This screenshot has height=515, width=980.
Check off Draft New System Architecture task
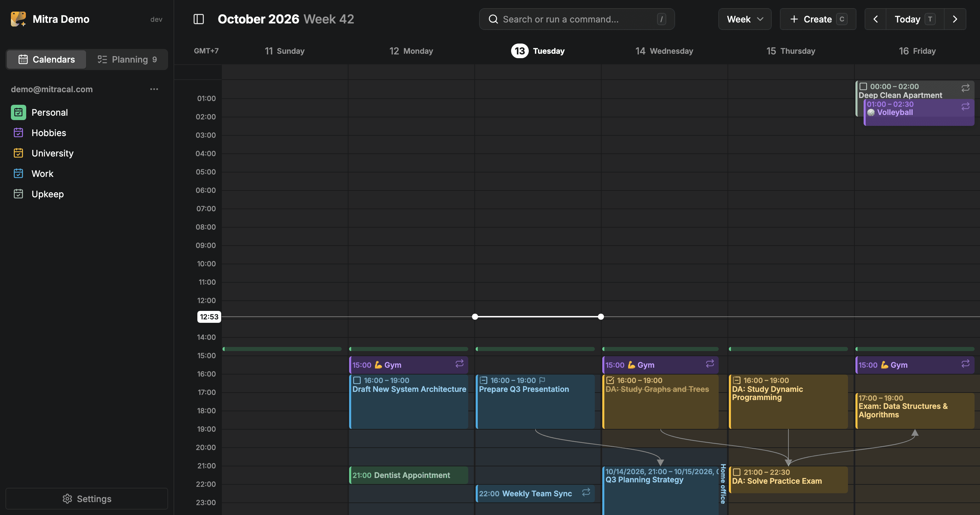pyautogui.click(x=357, y=380)
